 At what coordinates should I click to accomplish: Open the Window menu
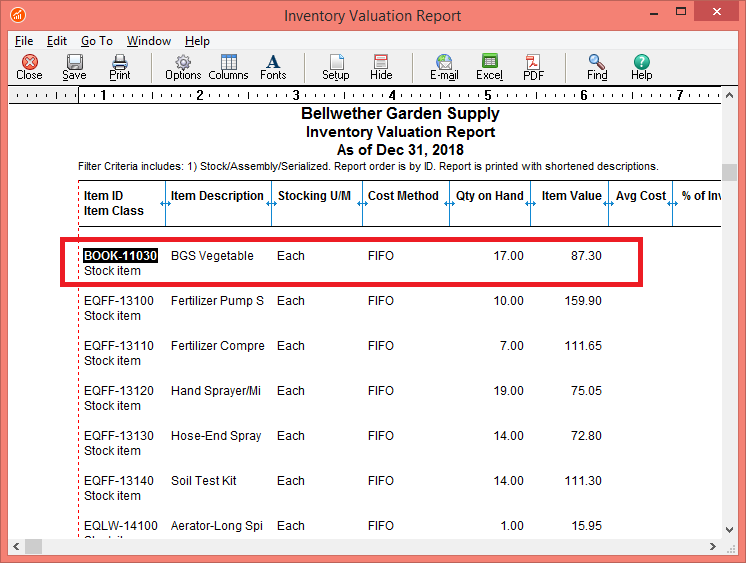click(148, 41)
